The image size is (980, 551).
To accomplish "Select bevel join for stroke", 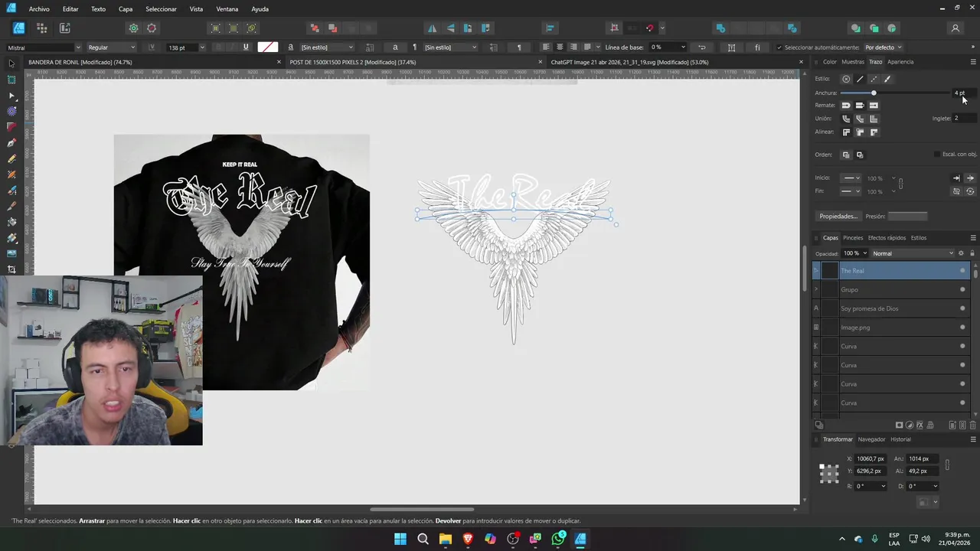I will point(860,119).
